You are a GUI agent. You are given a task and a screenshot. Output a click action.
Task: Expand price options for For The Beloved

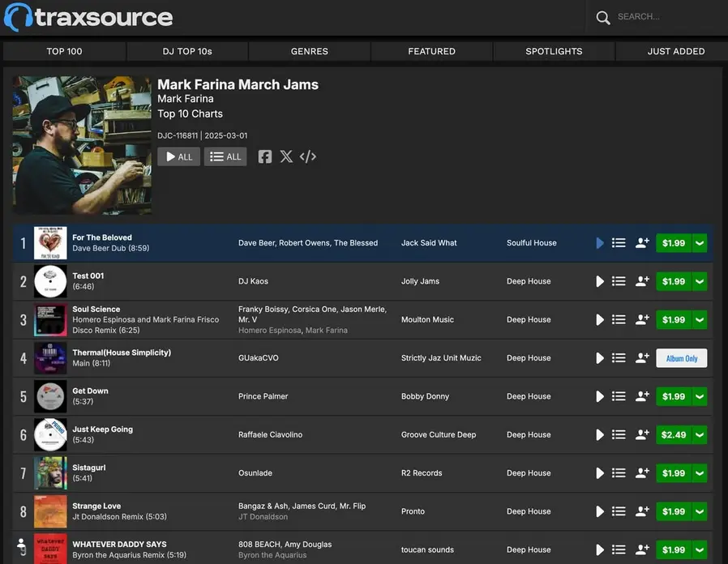coord(700,243)
